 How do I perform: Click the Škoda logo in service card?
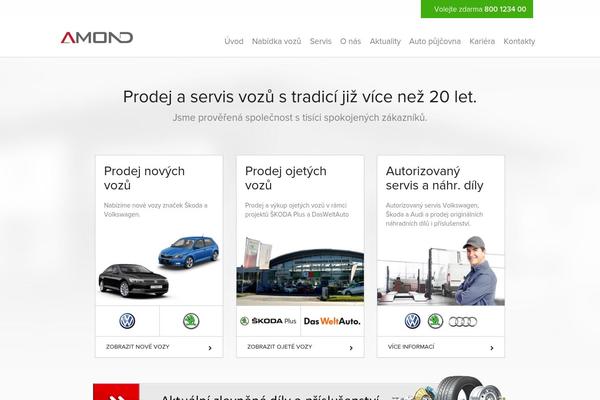(x=435, y=321)
